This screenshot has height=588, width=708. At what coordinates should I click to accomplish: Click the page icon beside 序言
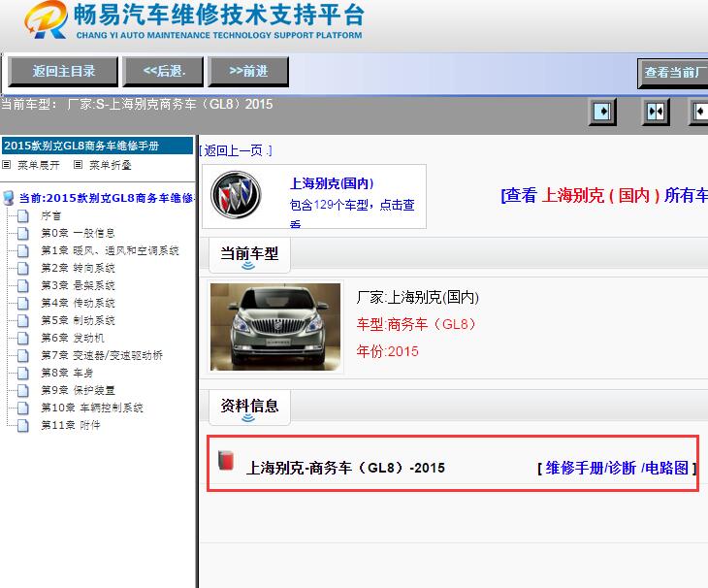coord(23,215)
